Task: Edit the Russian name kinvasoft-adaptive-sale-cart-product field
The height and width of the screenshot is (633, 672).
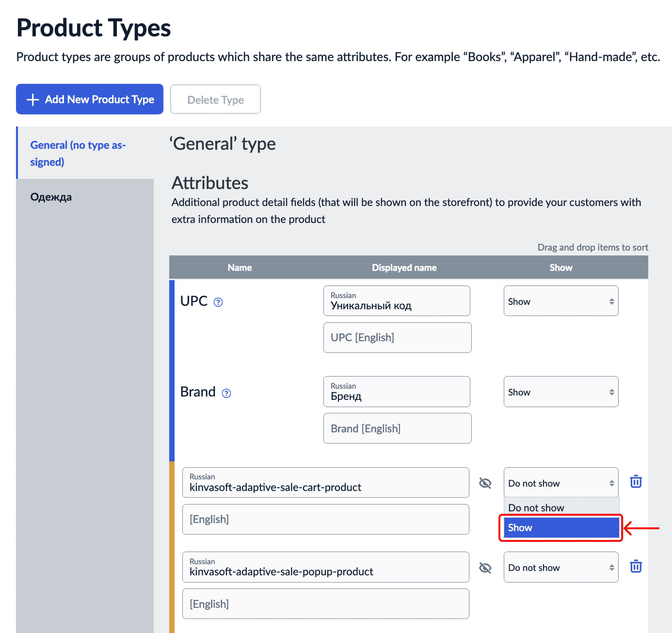Action: tap(325, 487)
